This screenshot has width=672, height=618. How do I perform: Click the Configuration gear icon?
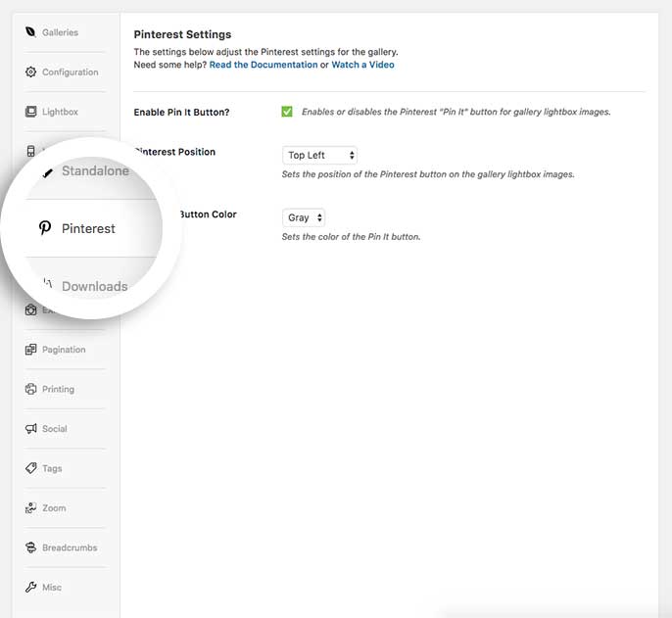pos(30,72)
